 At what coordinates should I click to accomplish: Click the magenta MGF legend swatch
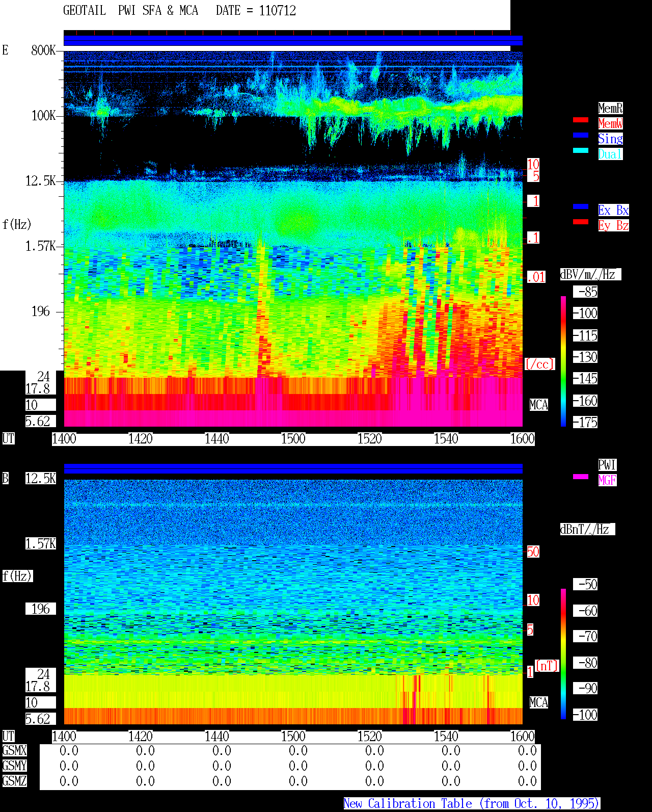[x=581, y=477]
